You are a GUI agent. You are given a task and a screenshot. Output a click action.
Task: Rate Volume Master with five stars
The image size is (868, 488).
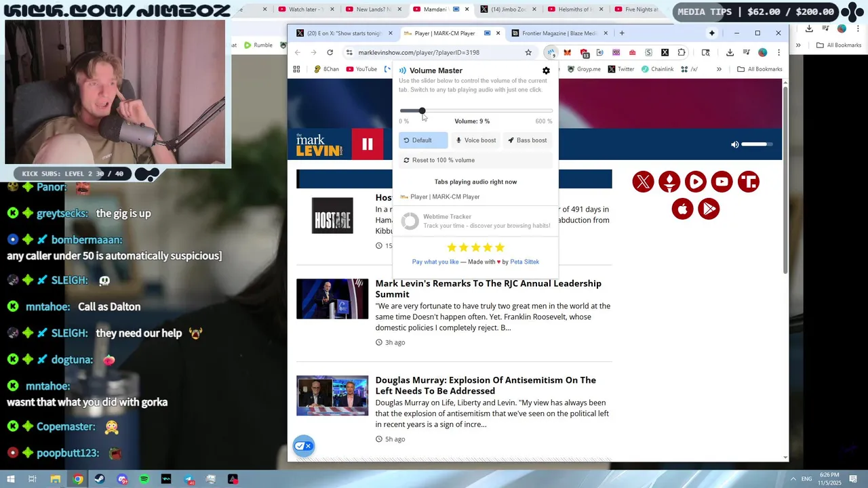(x=476, y=247)
